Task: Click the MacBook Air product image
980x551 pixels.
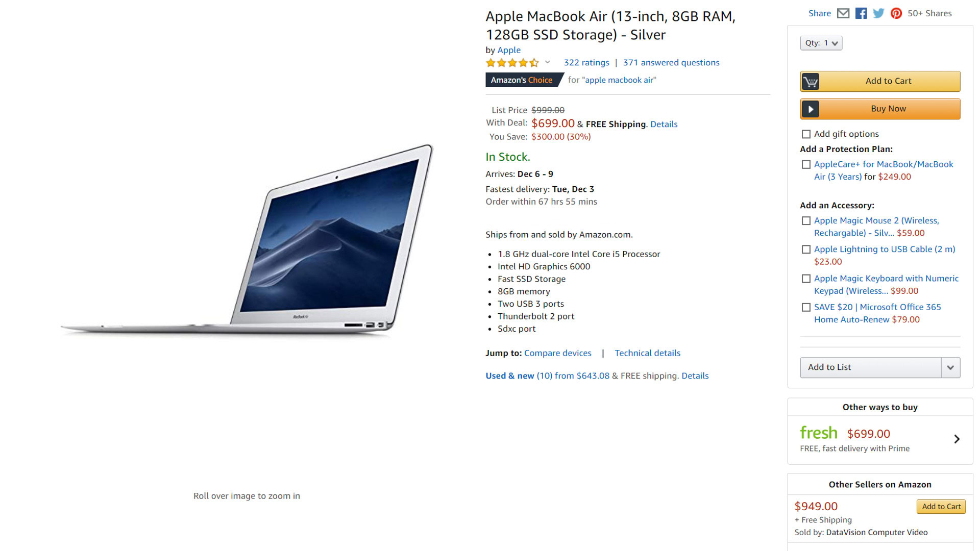Action: tap(247, 240)
